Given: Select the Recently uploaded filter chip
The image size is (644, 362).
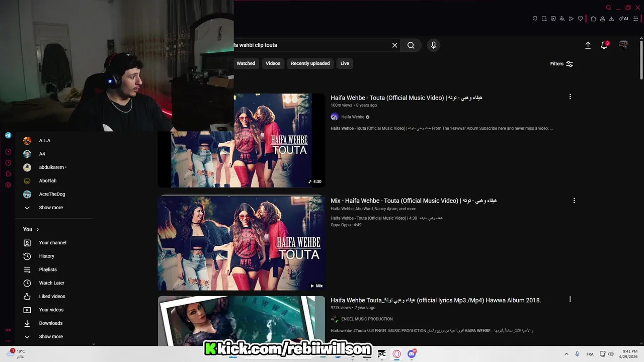Looking at the screenshot, I should pos(310,63).
